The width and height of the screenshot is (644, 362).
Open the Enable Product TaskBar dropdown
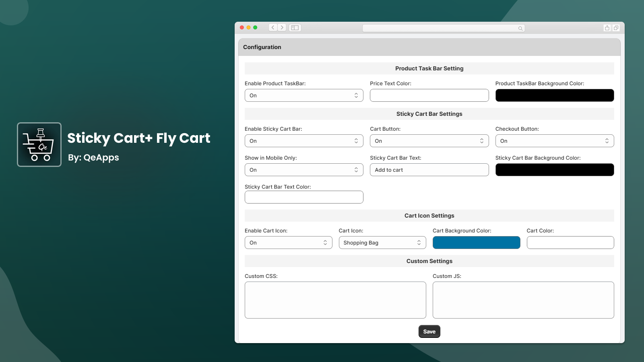[304, 95]
